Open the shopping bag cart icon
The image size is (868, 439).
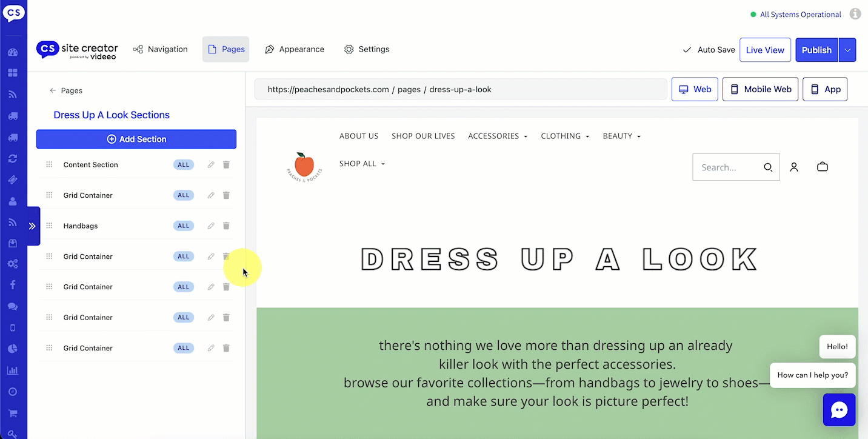click(x=822, y=167)
